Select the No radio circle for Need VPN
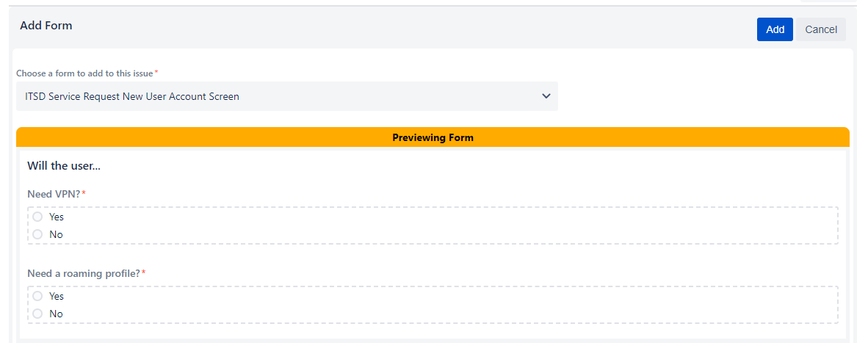Screen dimensions: 868x343 (x=37, y=234)
